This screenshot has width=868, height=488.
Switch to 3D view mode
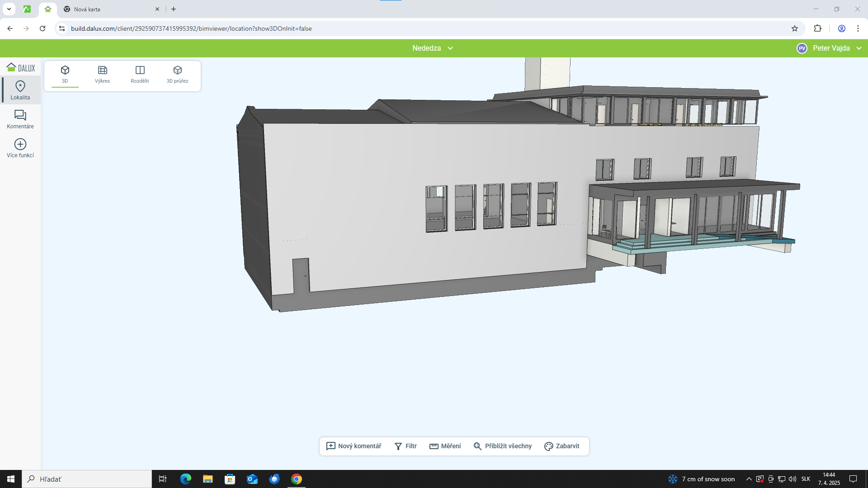(65, 75)
